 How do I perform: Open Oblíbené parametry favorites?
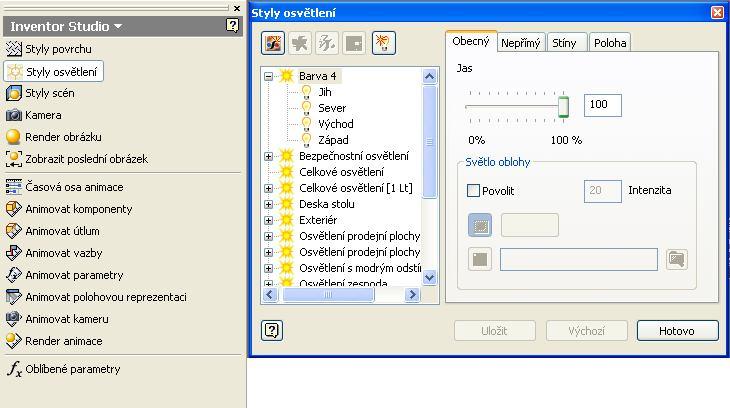63,369
